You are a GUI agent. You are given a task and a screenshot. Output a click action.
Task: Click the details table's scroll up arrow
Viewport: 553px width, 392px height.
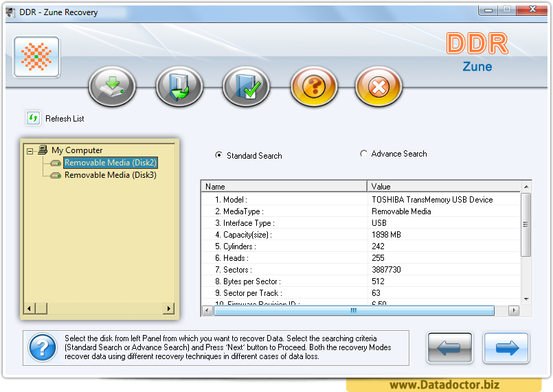click(x=526, y=187)
